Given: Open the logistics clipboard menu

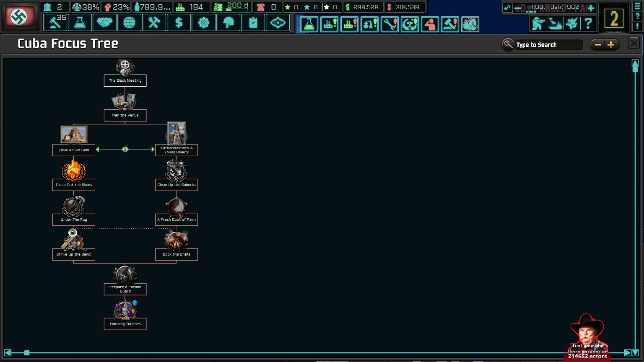Looking at the screenshot, I should coord(253,23).
